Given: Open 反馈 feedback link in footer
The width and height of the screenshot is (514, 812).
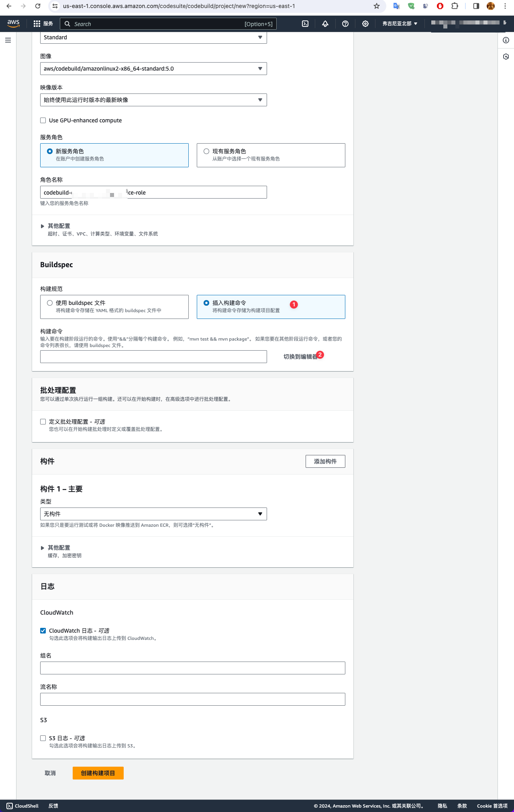Looking at the screenshot, I should coord(53,806).
